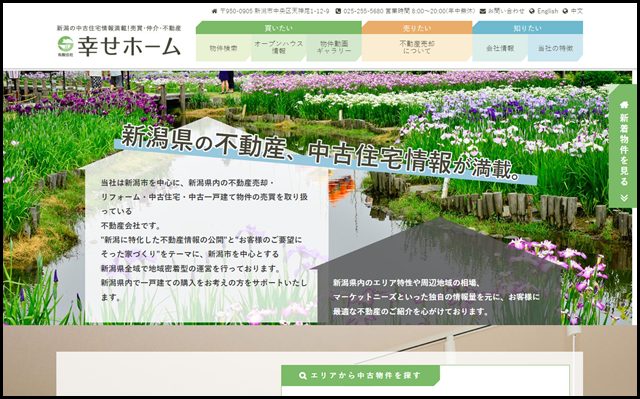Image resolution: width=640 pixels, height=399 pixels.
Task: Click the green S logo emblem
Action: click(x=65, y=44)
